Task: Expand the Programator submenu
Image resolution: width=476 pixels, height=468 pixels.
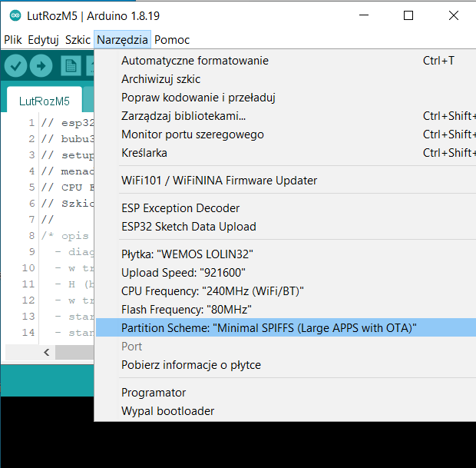Action: [286, 393]
